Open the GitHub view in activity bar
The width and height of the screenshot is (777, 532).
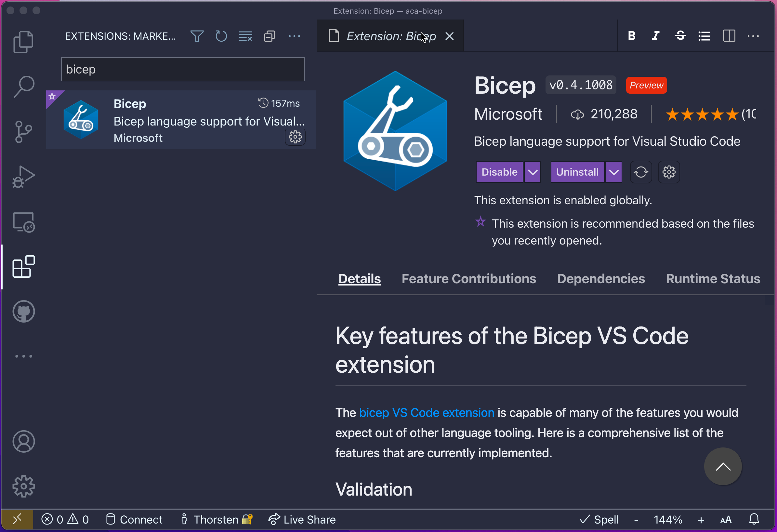(x=23, y=311)
